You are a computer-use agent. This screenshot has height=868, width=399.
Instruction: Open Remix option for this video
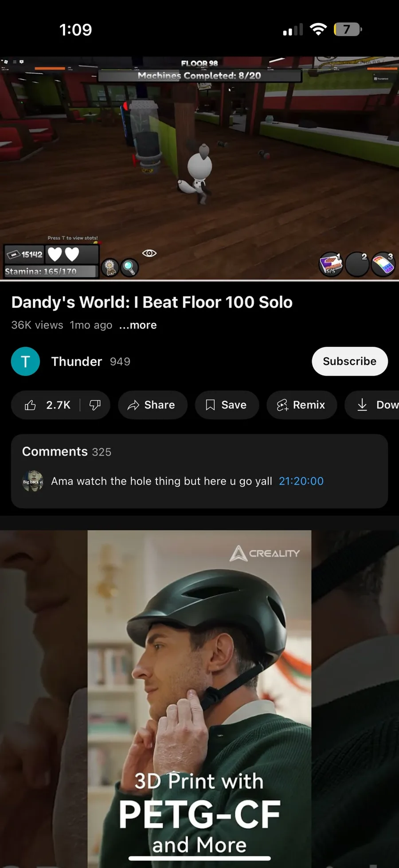[301, 405]
